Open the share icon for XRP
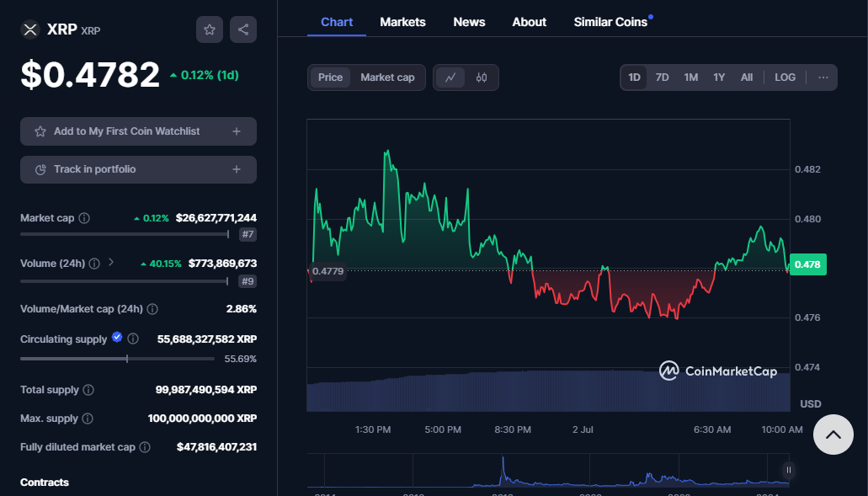The image size is (868, 496). [x=243, y=29]
